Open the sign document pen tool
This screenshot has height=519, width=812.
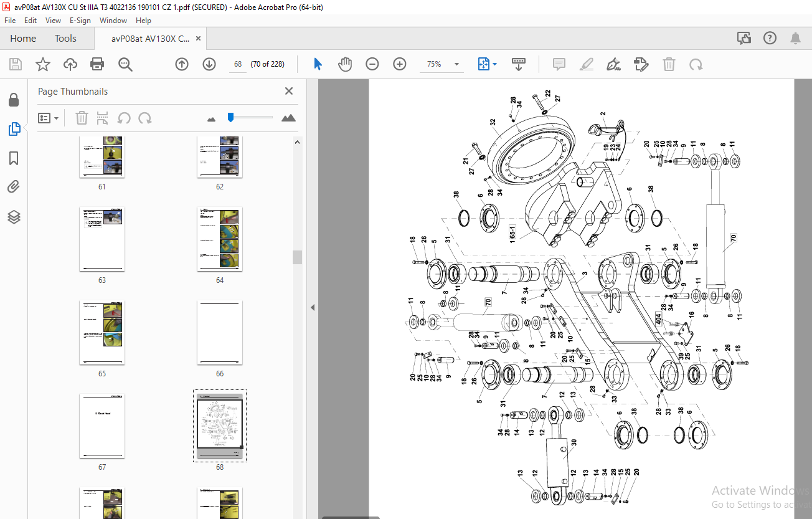614,64
